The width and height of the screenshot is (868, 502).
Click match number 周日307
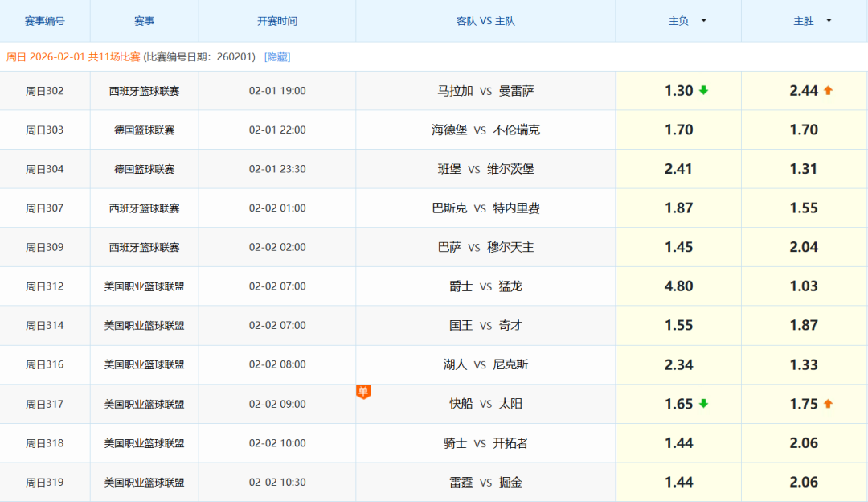point(45,208)
